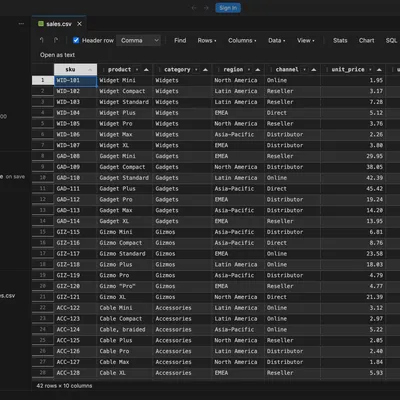The width and height of the screenshot is (400, 400).
Task: Open the Rows dropdown menu
Action: [207, 40]
